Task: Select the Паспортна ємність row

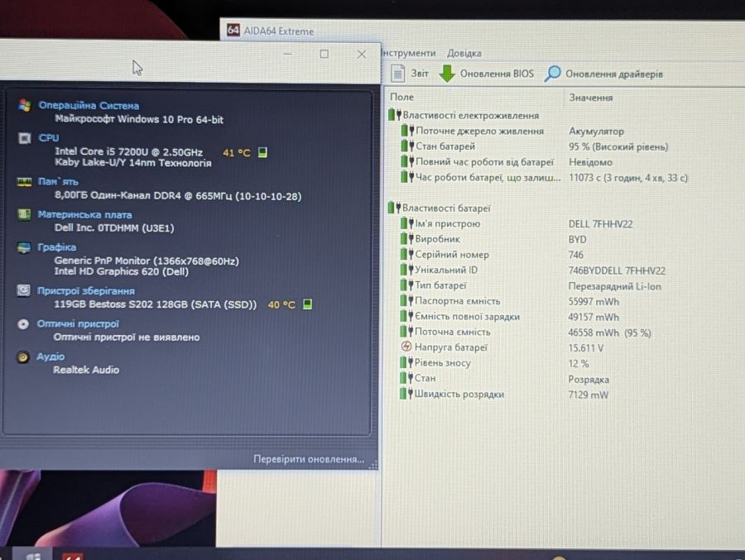Action: click(x=509, y=301)
